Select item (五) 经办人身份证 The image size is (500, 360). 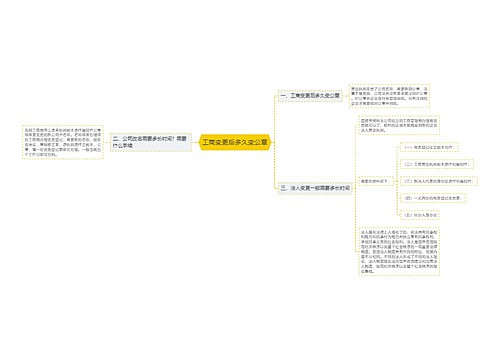pos(420,215)
